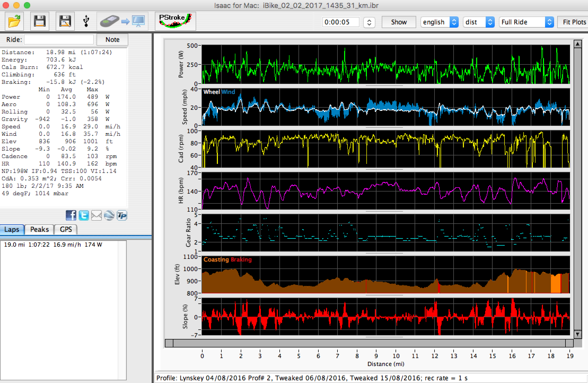Image resolution: width=588 pixels, height=383 pixels.
Task: Upload ride with the TrainingPeaks icon
Action: pos(122,215)
